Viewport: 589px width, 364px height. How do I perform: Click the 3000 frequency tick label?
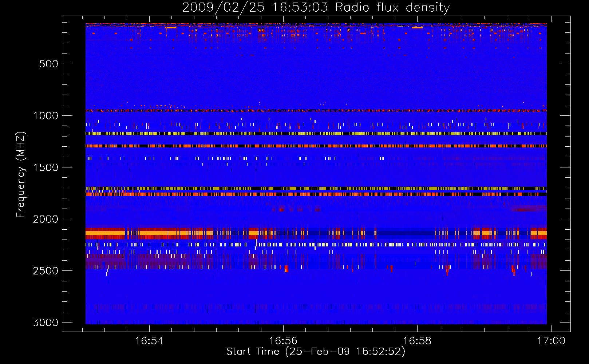click(46, 323)
